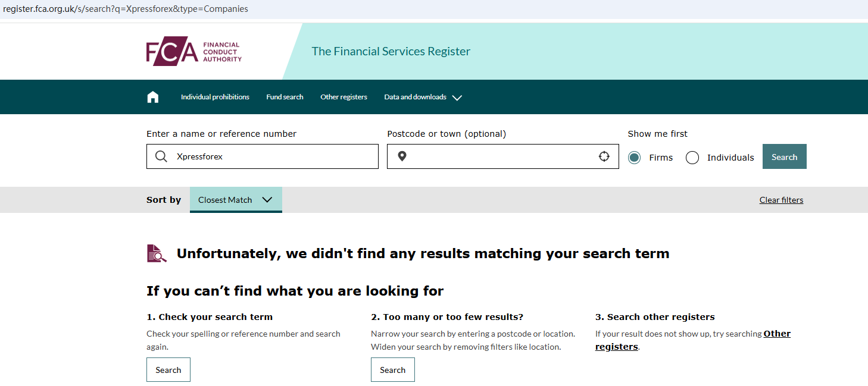Select the Firms radio button
The height and width of the screenshot is (386, 868).
[x=635, y=158]
